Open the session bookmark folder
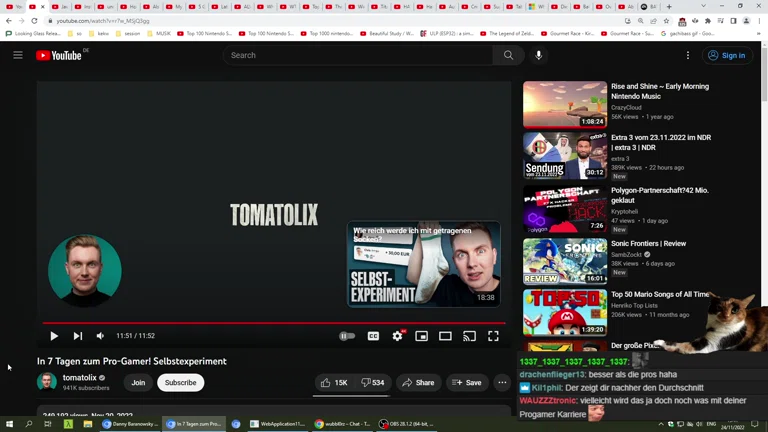This screenshot has height=432, width=768. (x=128, y=34)
